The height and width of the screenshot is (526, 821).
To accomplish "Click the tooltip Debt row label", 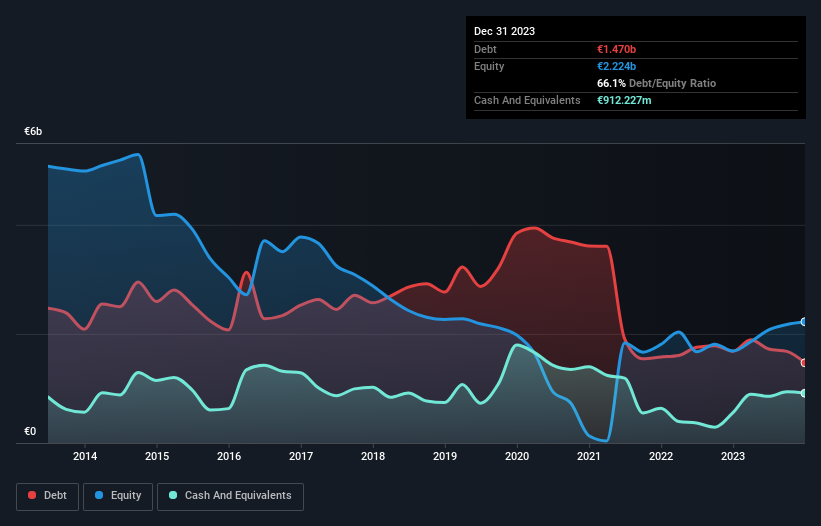I will coord(485,49).
